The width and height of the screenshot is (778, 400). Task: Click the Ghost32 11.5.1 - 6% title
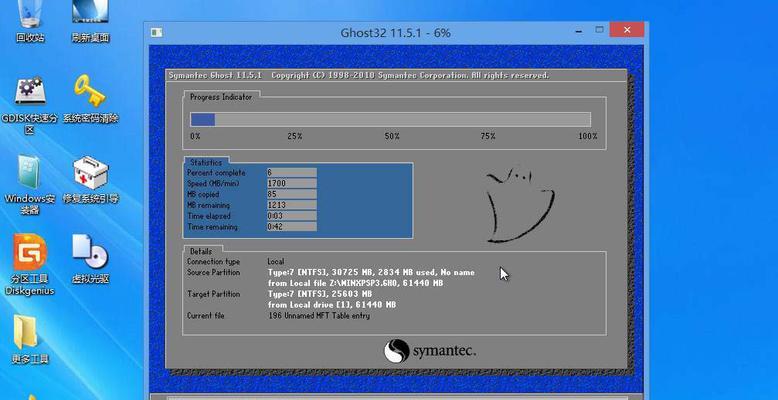point(395,33)
